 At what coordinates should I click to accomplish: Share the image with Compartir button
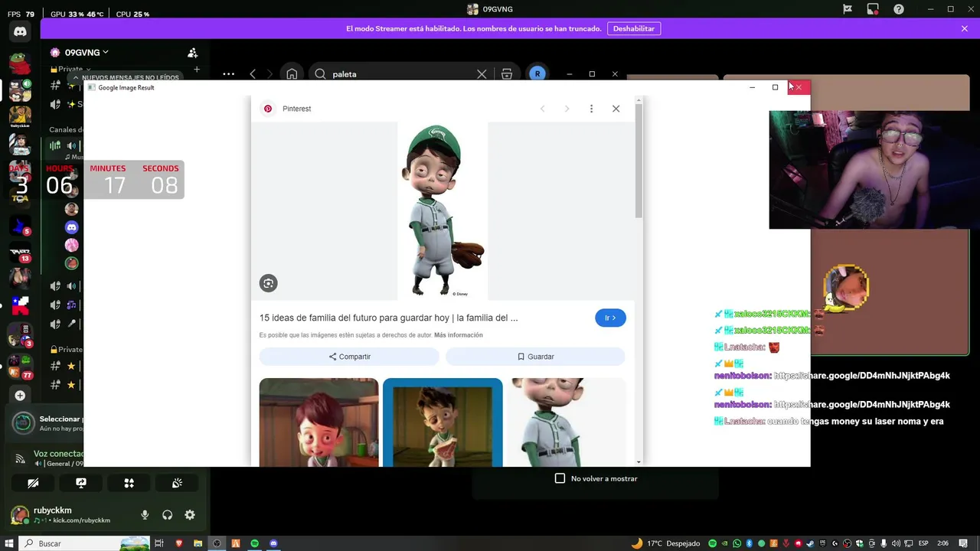(349, 357)
